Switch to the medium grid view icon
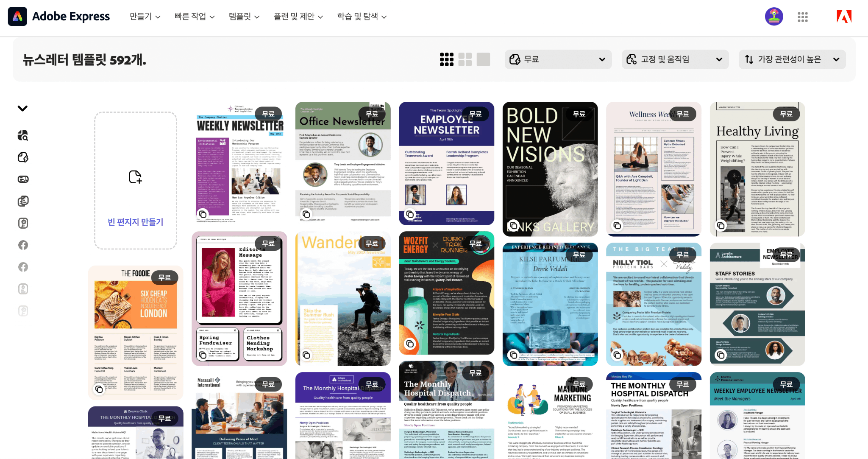This screenshot has width=868, height=459. (465, 59)
